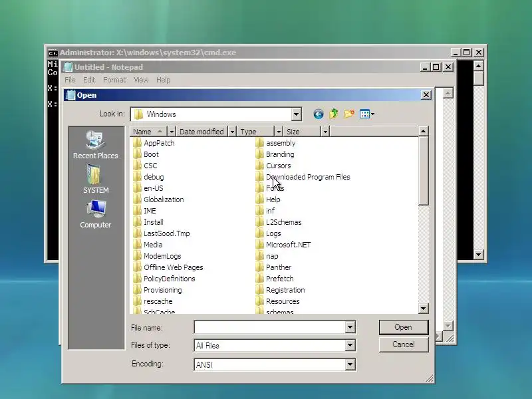
Task: Expand the Files of type dropdown
Action: pyautogui.click(x=350, y=346)
